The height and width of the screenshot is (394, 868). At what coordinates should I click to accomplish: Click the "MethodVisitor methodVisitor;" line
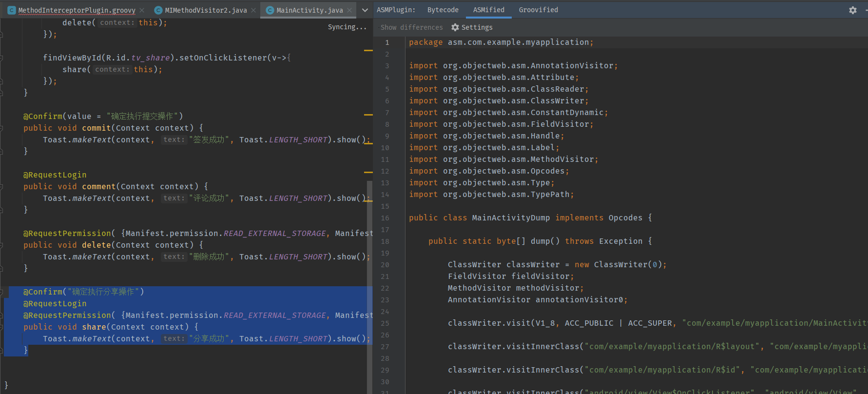(516, 288)
